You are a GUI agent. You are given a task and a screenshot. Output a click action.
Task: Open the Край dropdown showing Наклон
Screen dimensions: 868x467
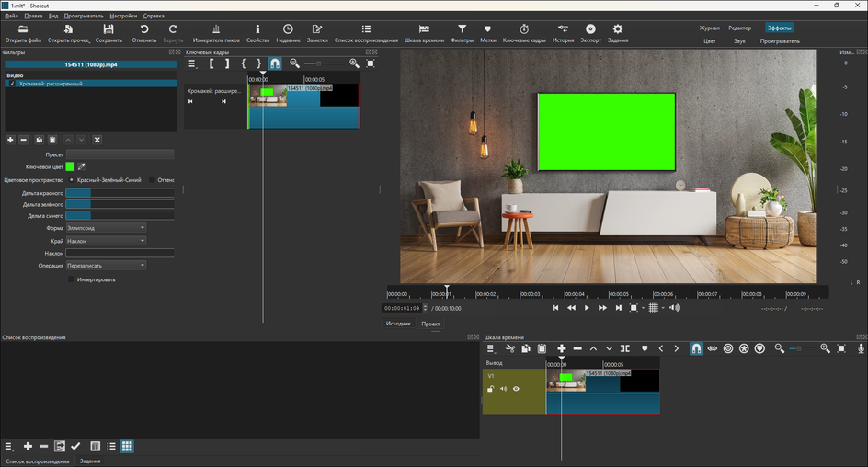pyautogui.click(x=106, y=241)
